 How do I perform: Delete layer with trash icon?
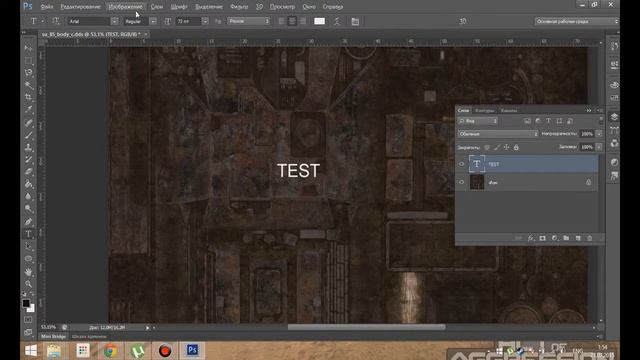pos(590,238)
